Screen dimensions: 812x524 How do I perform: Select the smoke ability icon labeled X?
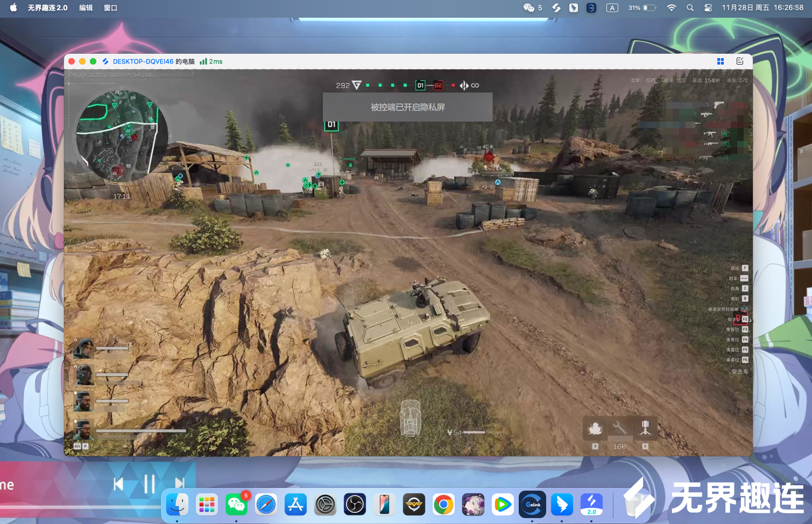[595, 429]
